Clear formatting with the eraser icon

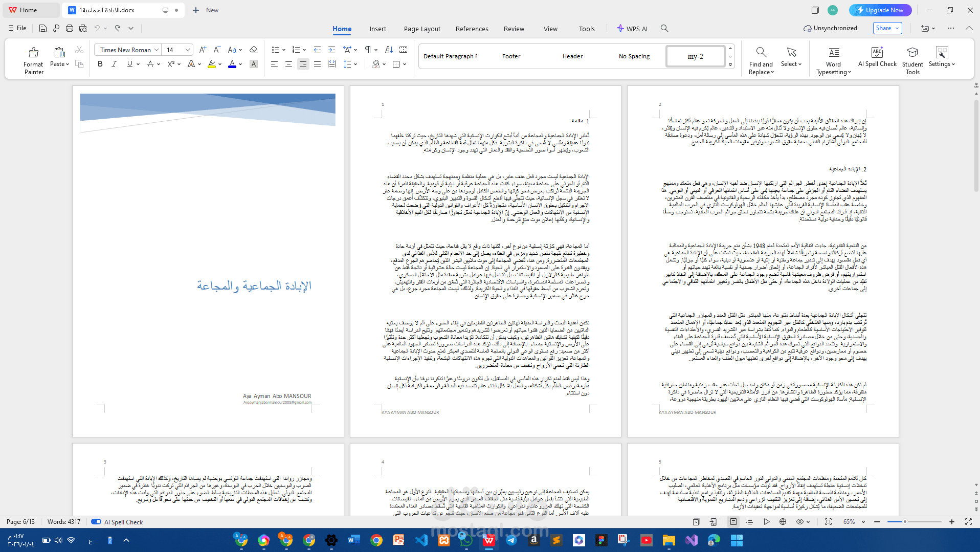tap(253, 50)
